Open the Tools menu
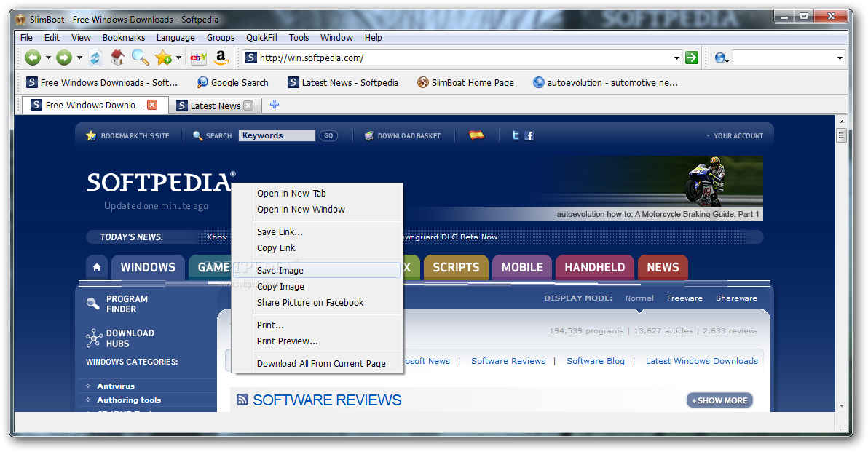Viewport: 868px width, 452px height. click(299, 38)
